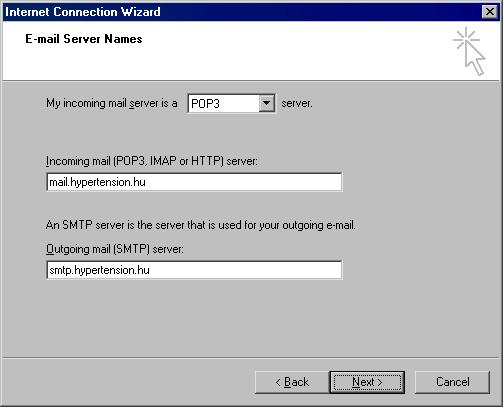Viewport: 503px width, 407px height.
Task: Cancel the wizard setup
Action: coord(452,382)
